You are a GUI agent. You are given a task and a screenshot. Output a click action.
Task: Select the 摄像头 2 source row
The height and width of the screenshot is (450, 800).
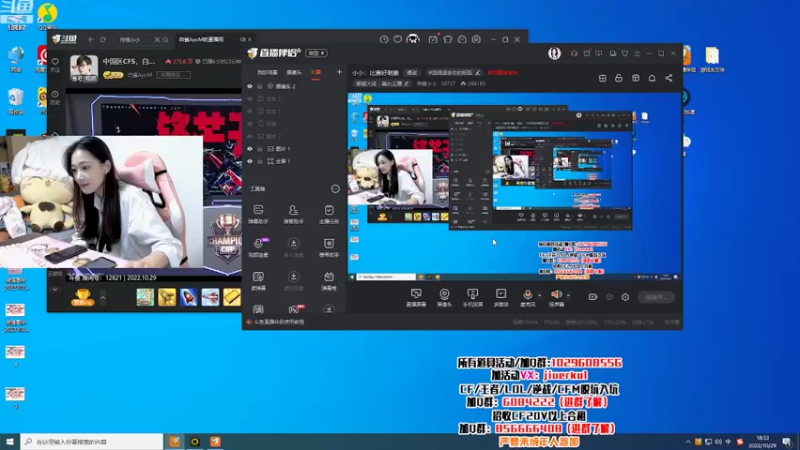pos(295,86)
